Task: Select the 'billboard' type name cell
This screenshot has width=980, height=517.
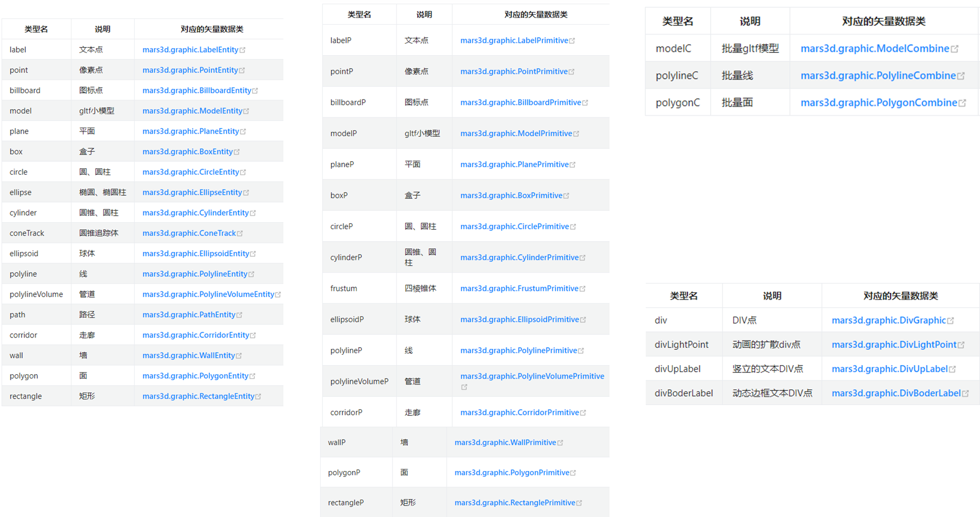Action: (x=37, y=90)
